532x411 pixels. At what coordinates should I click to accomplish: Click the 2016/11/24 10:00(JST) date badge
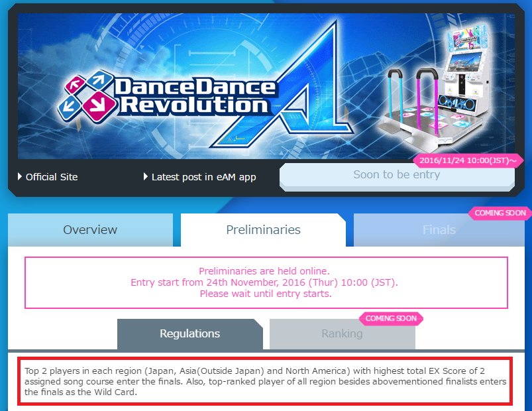tap(468, 160)
